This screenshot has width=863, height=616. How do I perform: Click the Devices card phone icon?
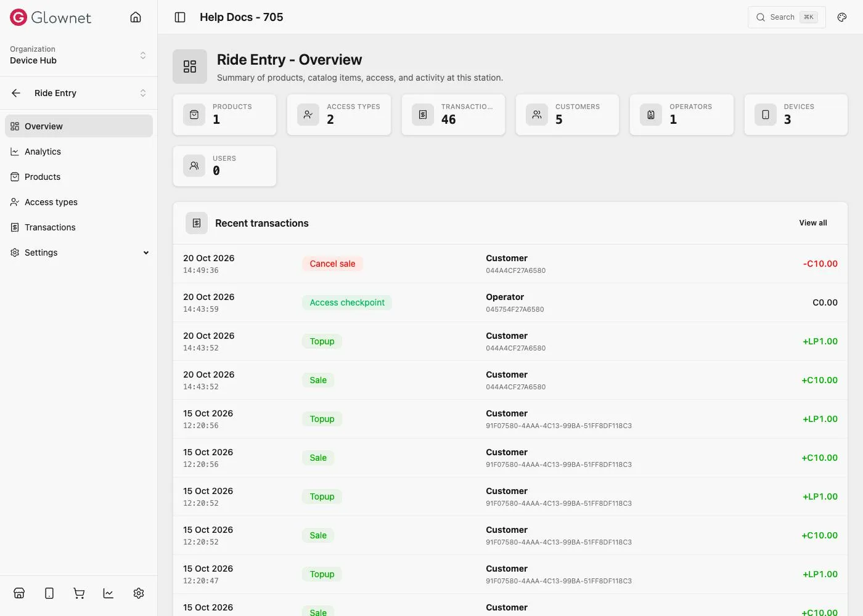766,115
